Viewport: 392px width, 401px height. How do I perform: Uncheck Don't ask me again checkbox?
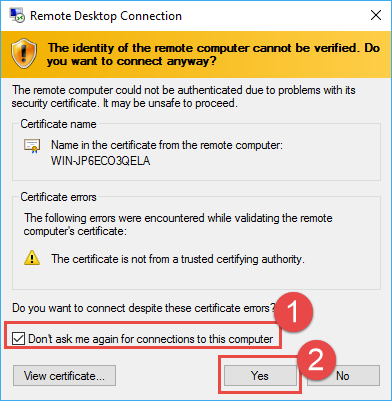(18, 339)
